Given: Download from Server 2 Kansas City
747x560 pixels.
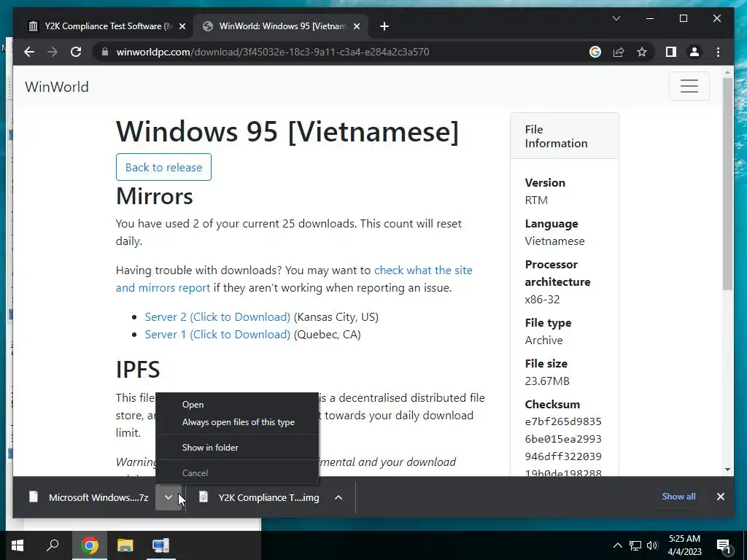Looking at the screenshot, I should pyautogui.click(x=217, y=316).
